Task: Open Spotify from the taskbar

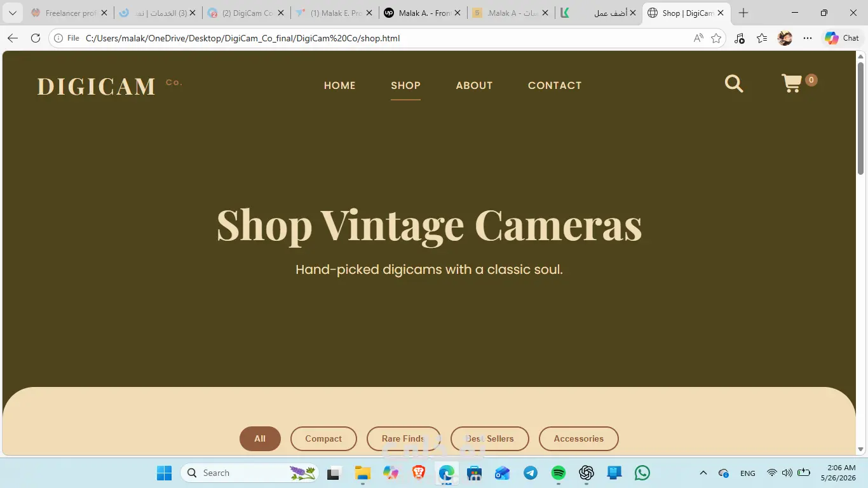Action: pyautogui.click(x=559, y=473)
